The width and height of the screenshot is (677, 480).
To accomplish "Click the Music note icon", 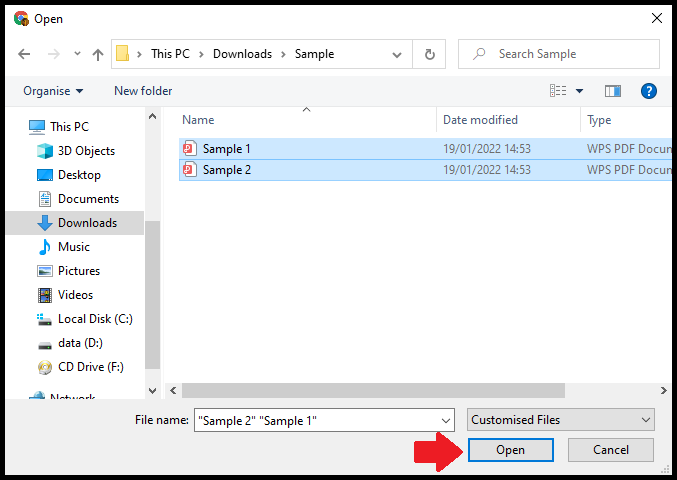I will click(x=44, y=247).
